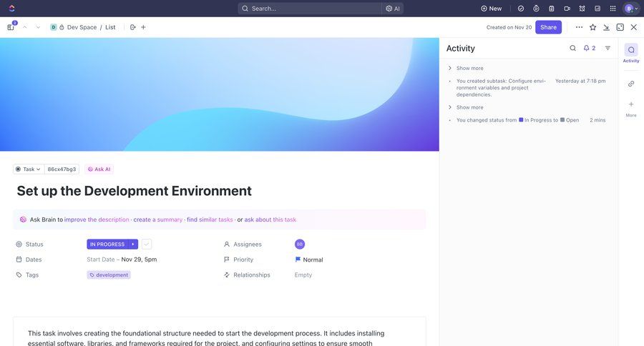Open the notifications bell showing 2

[590, 48]
